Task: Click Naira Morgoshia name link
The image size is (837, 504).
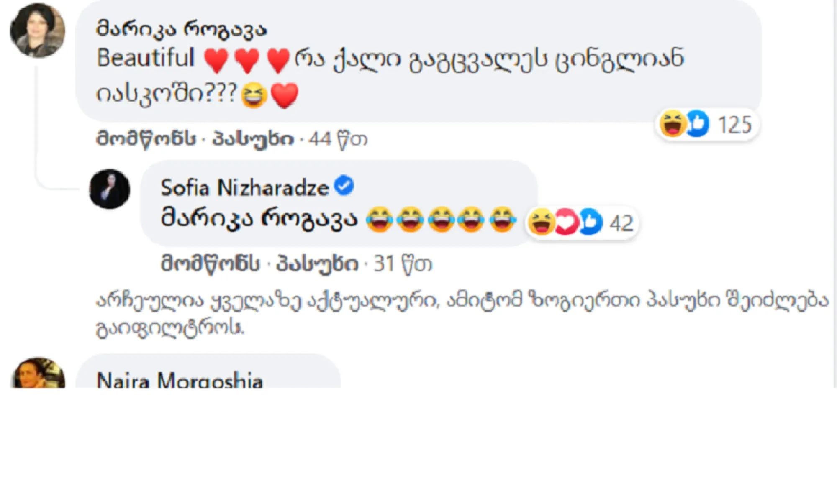Action: [x=180, y=381]
